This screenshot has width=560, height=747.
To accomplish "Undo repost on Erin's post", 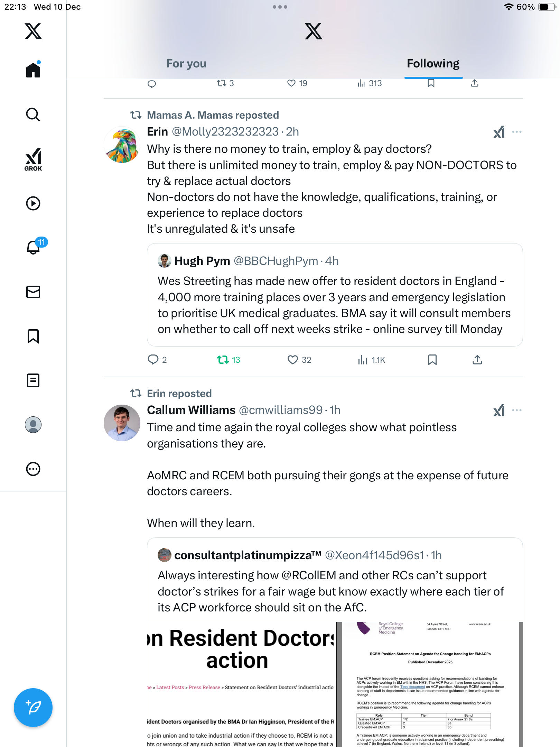I will point(223,360).
